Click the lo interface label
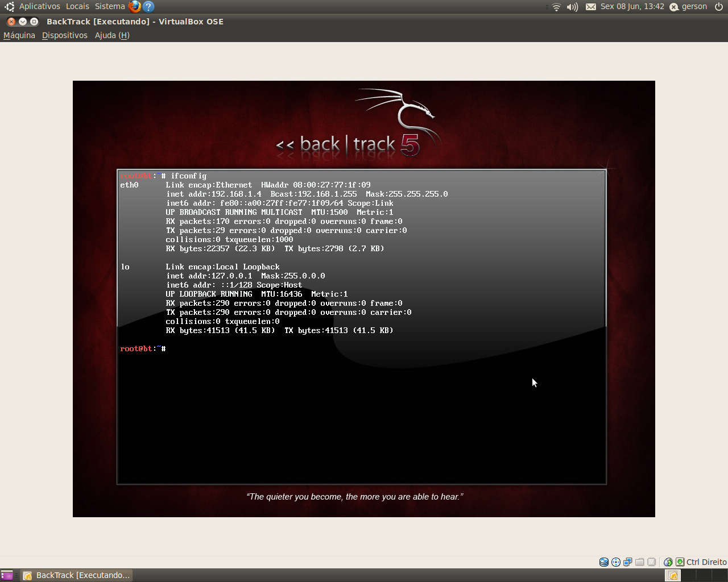This screenshot has height=582, width=728. tap(125, 267)
